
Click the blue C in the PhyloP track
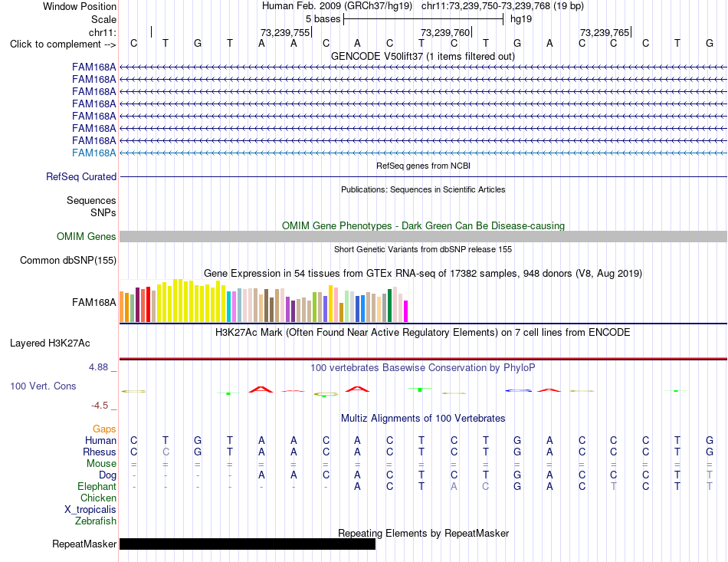point(519,390)
